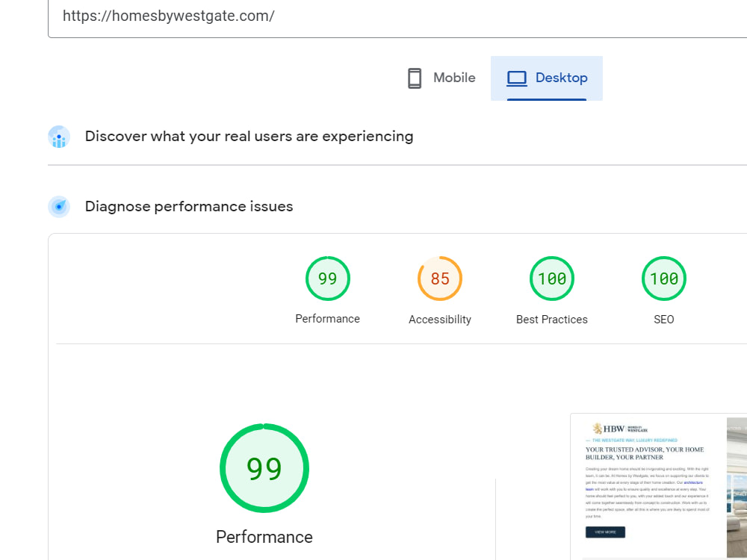Expand the Discover real users section
Viewport: 747px width, 560px height.
[249, 137]
